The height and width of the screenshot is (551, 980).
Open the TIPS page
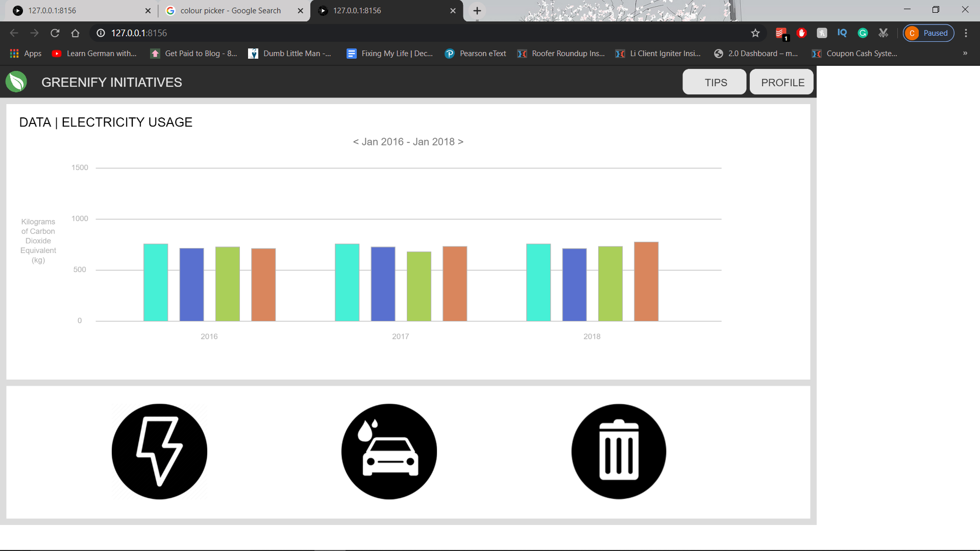pos(715,82)
